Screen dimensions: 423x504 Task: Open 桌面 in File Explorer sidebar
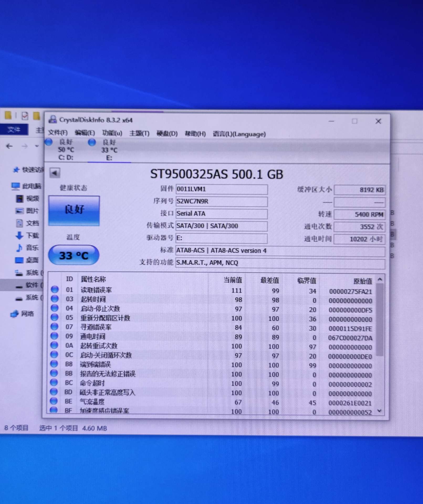(27, 260)
